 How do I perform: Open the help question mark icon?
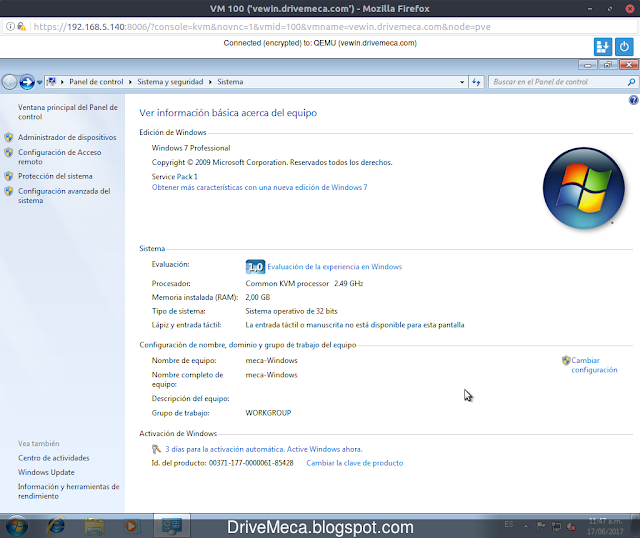point(633,100)
